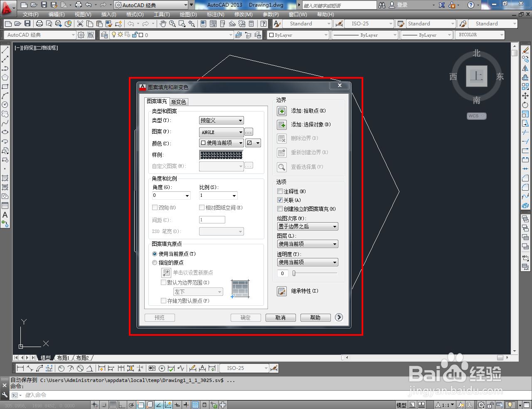
Task: Open the 类型 (Type) dropdown showing 预定义
Action: 222,120
